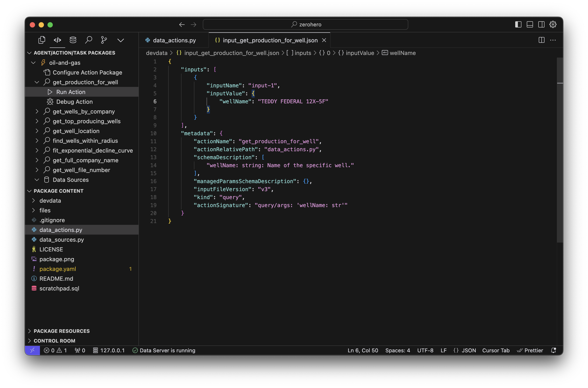Click the inputValue breadcrumb segment
This screenshot has height=388, width=588.
[360, 53]
